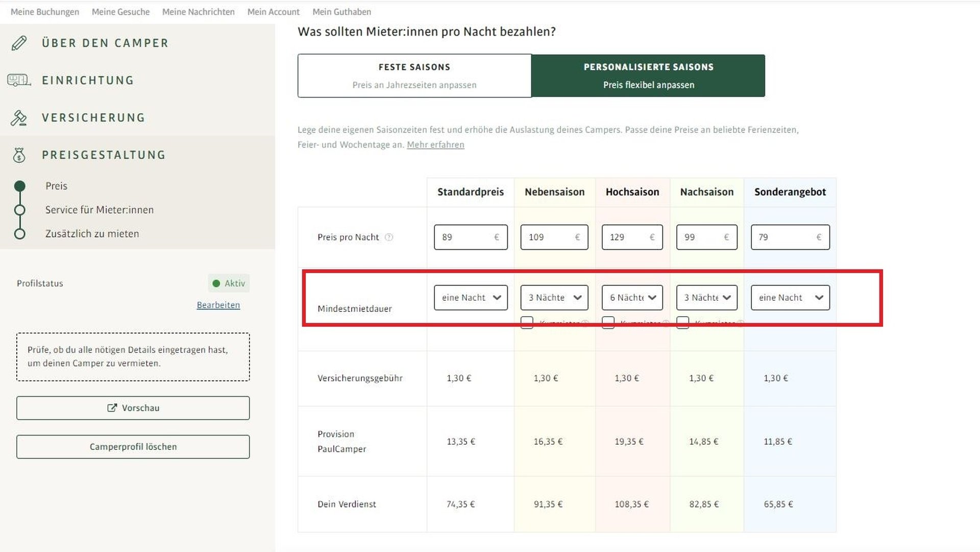The width and height of the screenshot is (980, 552).
Task: Open Mein Guthaben menu item
Action: click(x=342, y=12)
